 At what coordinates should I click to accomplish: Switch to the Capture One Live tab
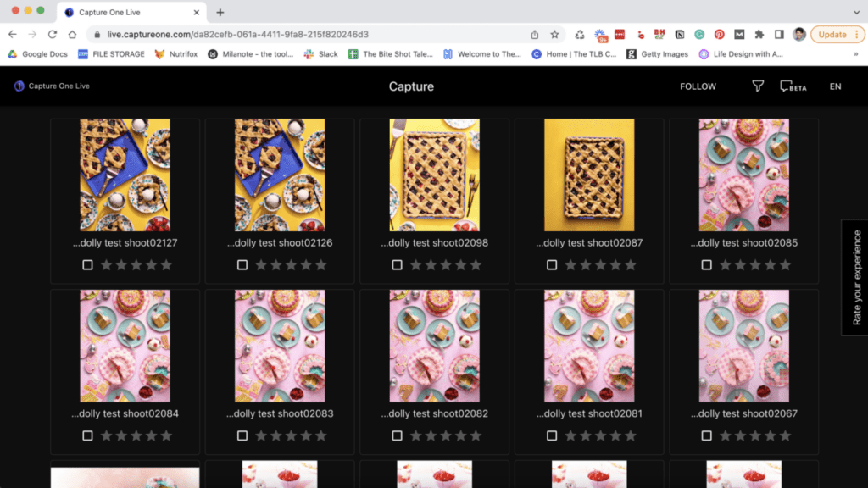(x=131, y=12)
